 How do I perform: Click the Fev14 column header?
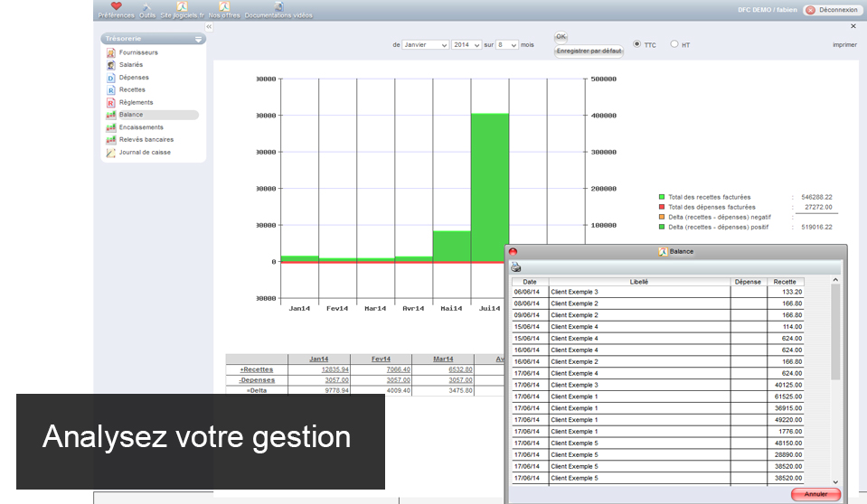(x=381, y=359)
